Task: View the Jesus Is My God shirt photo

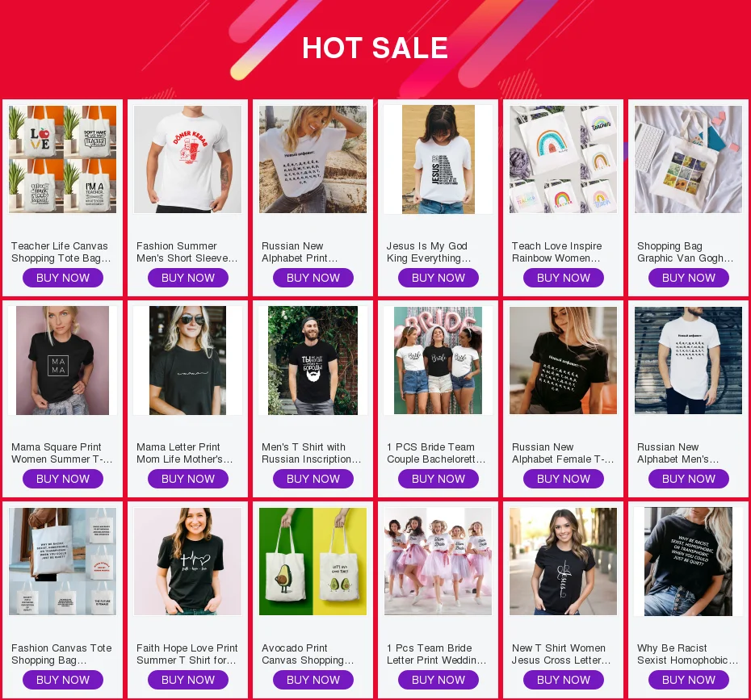Action: pos(438,159)
